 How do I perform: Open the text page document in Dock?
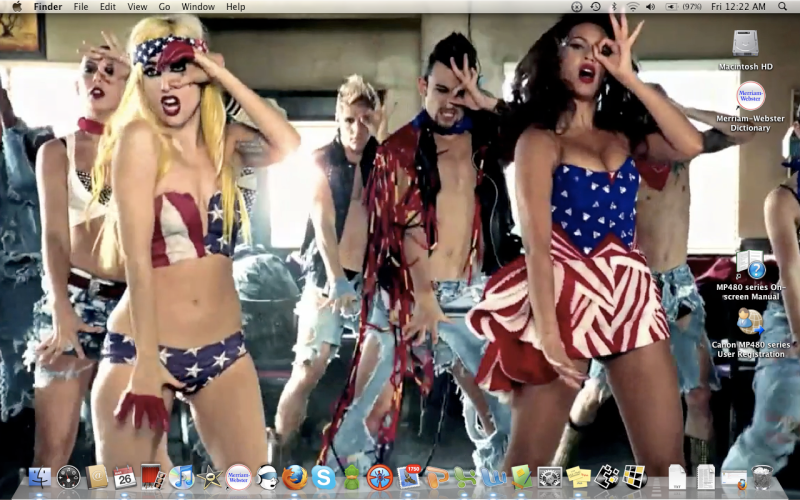(706, 478)
